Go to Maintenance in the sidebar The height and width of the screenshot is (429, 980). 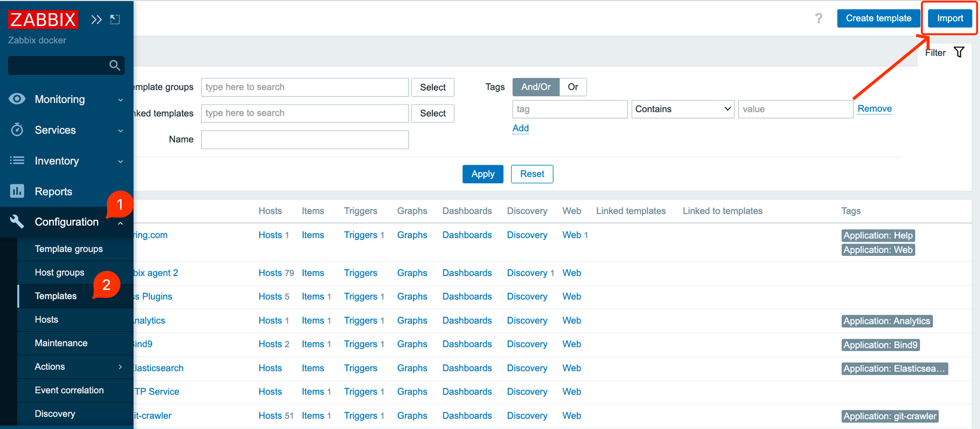(x=61, y=343)
